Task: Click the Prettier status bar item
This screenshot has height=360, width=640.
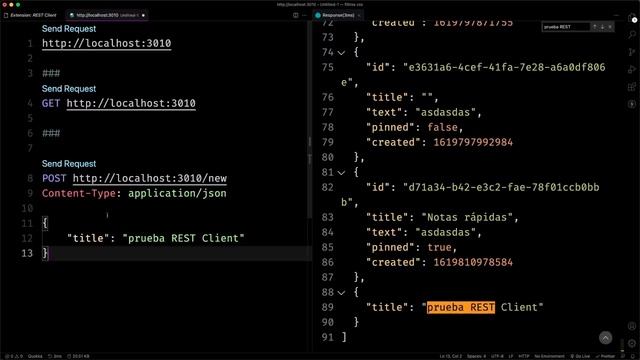Action: [x=605, y=356]
